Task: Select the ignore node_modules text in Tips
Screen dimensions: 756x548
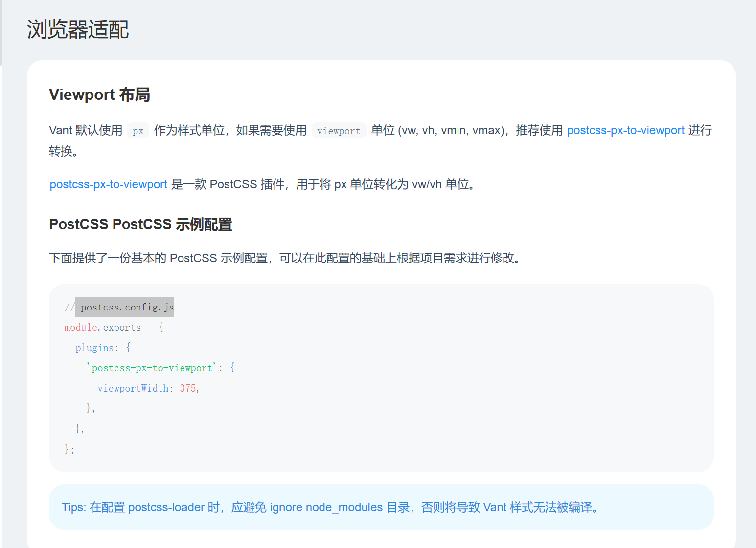Action: (x=326, y=507)
